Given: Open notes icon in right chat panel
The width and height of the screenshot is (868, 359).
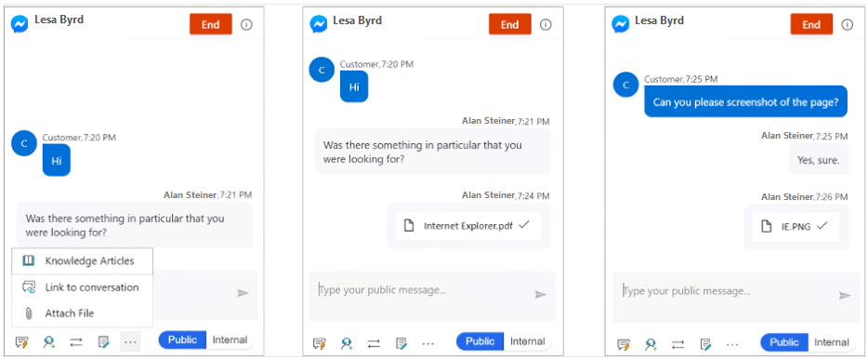Looking at the screenshot, I should point(705,343).
